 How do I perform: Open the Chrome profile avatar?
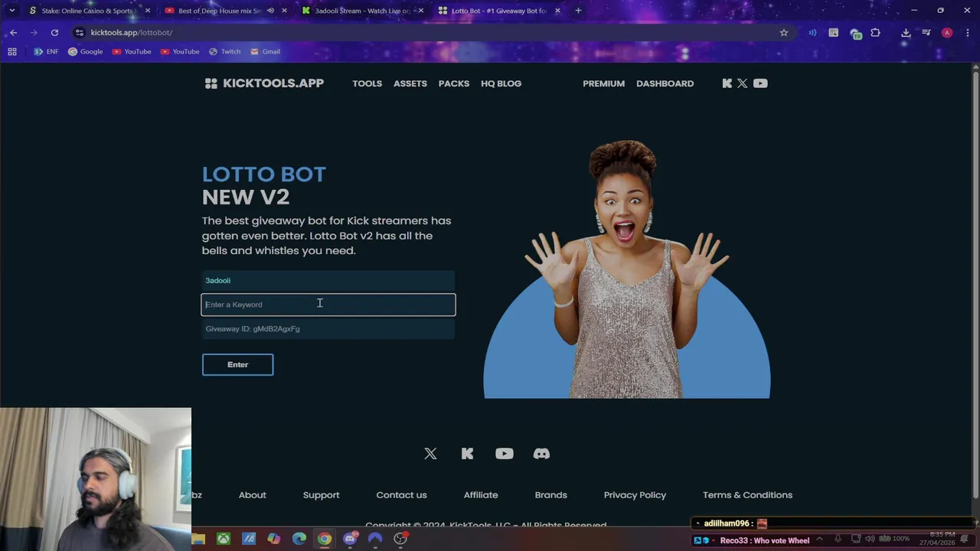coord(947,33)
